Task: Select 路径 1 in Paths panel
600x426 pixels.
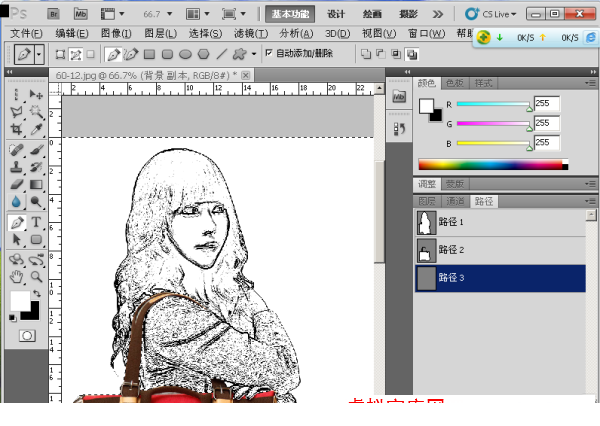Action: (x=500, y=222)
